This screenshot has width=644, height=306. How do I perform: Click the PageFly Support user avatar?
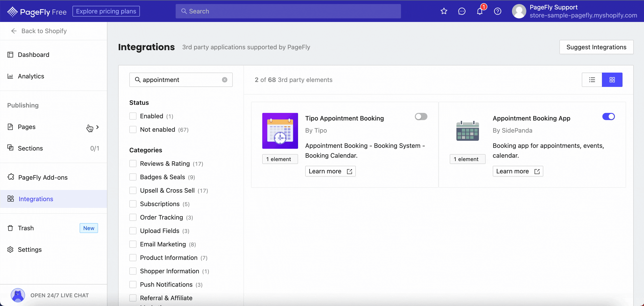coord(519,11)
